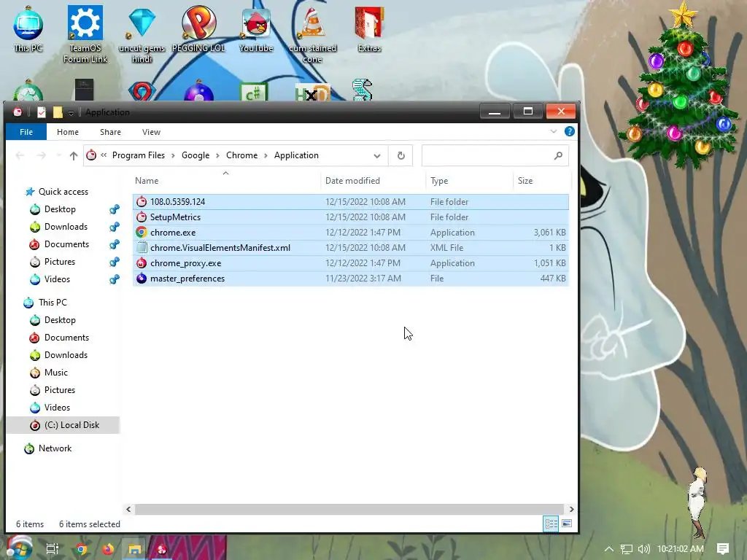Viewport: 747px width, 560px height.
Task: Select chrome.exe application icon
Action: tap(142, 233)
